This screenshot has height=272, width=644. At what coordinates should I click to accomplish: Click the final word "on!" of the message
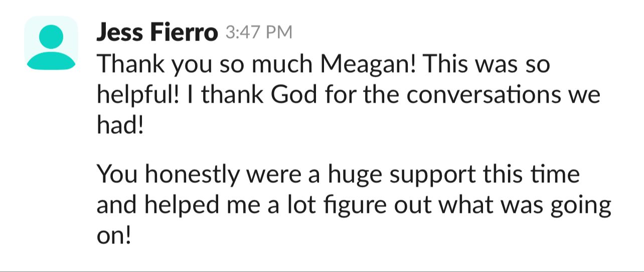click(x=114, y=234)
